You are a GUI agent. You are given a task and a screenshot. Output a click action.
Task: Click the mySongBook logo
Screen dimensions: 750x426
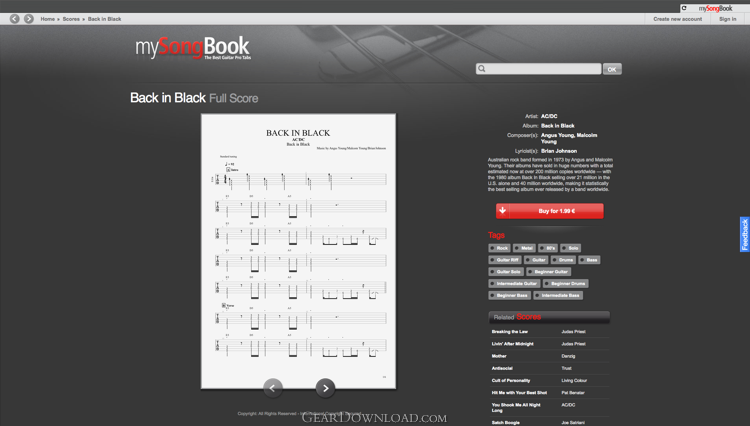[x=193, y=48]
